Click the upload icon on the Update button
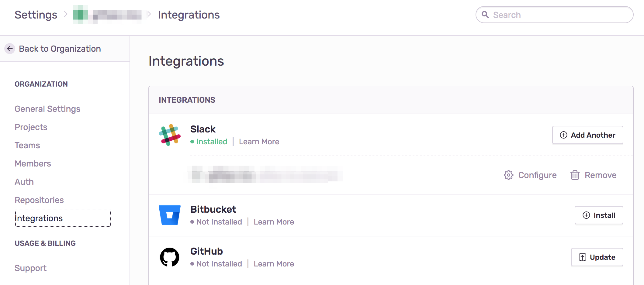Image resolution: width=644 pixels, height=285 pixels. click(583, 257)
